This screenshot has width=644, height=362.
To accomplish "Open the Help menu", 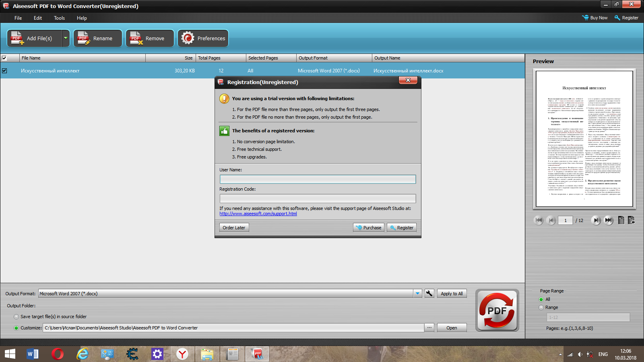I will 82,18.
